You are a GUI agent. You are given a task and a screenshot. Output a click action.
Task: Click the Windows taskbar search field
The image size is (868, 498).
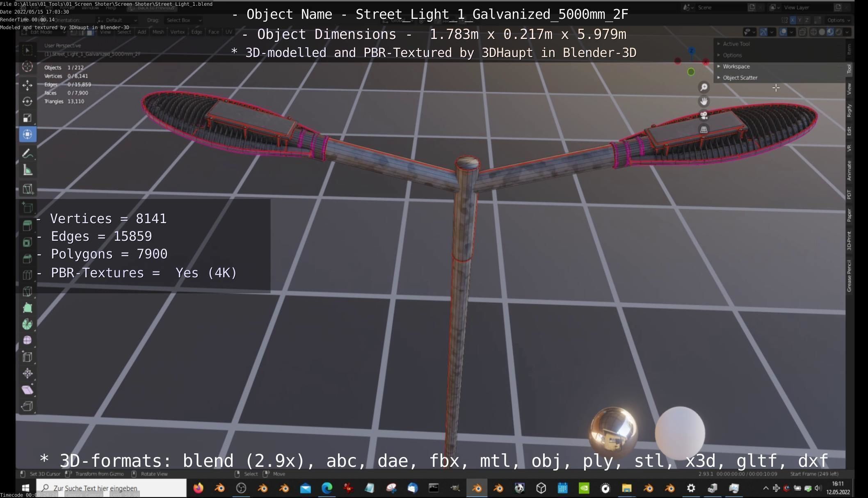click(111, 488)
